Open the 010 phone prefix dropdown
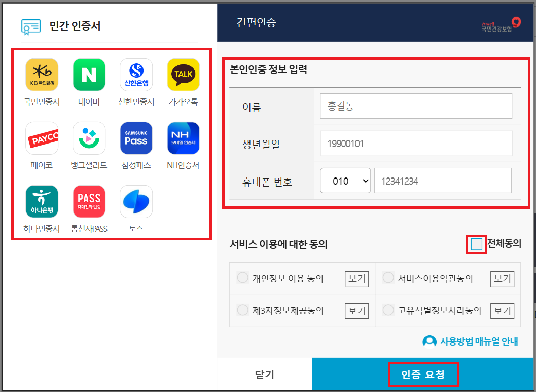This screenshot has width=536, height=392. (x=345, y=181)
